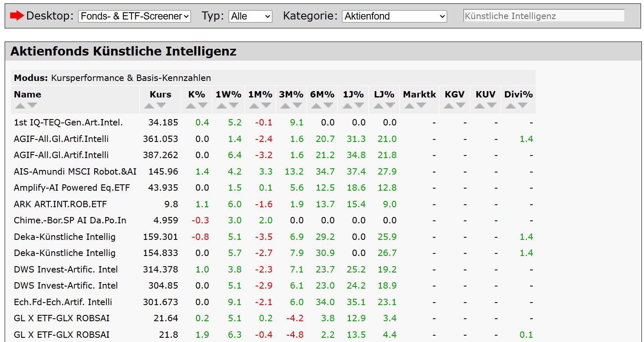Click the Kurs value 159.301

point(160,237)
